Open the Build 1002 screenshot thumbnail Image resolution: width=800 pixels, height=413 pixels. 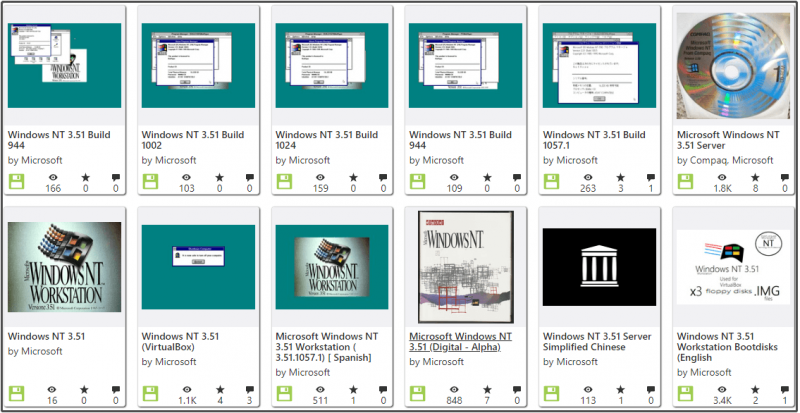click(x=198, y=65)
